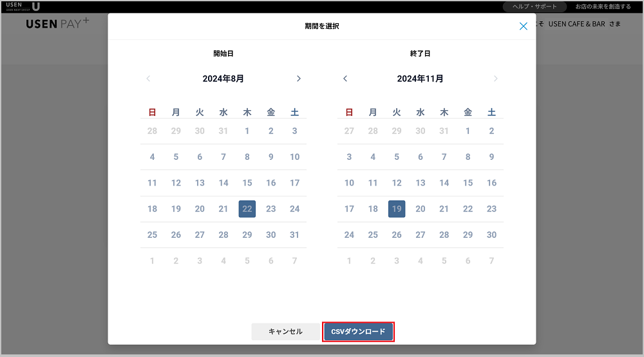Pick August 1 in the start calendar

coord(247,131)
